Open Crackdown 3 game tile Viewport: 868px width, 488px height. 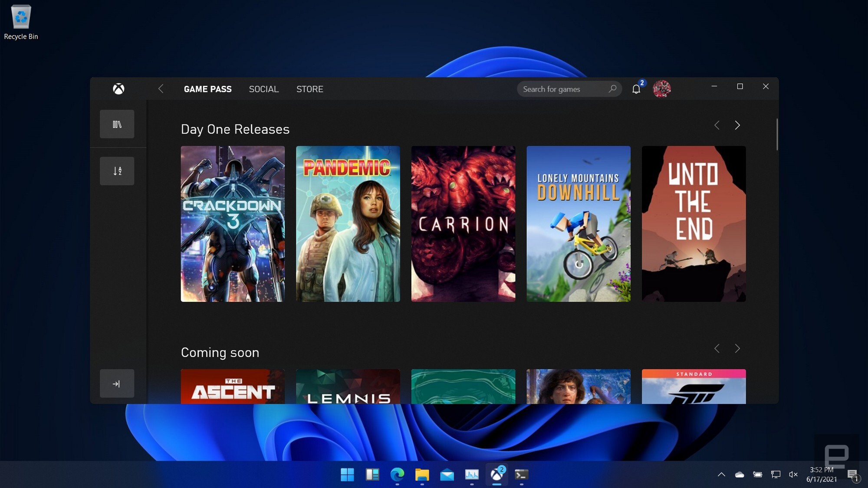coord(233,224)
